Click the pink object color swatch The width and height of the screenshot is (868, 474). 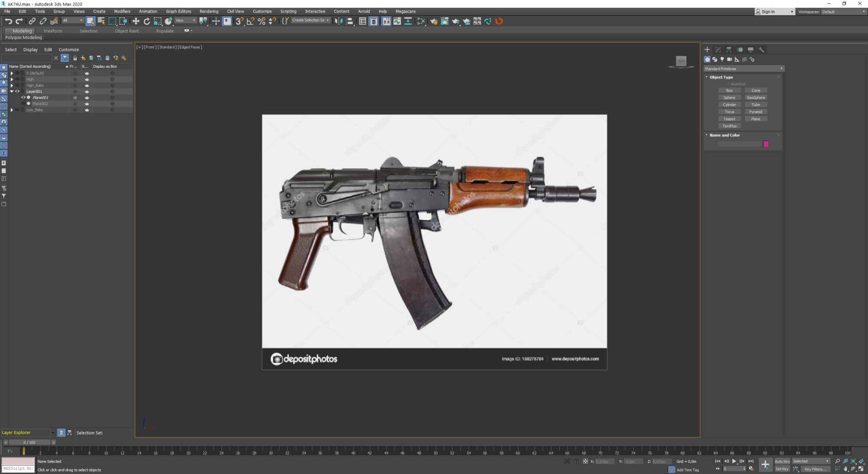[766, 144]
